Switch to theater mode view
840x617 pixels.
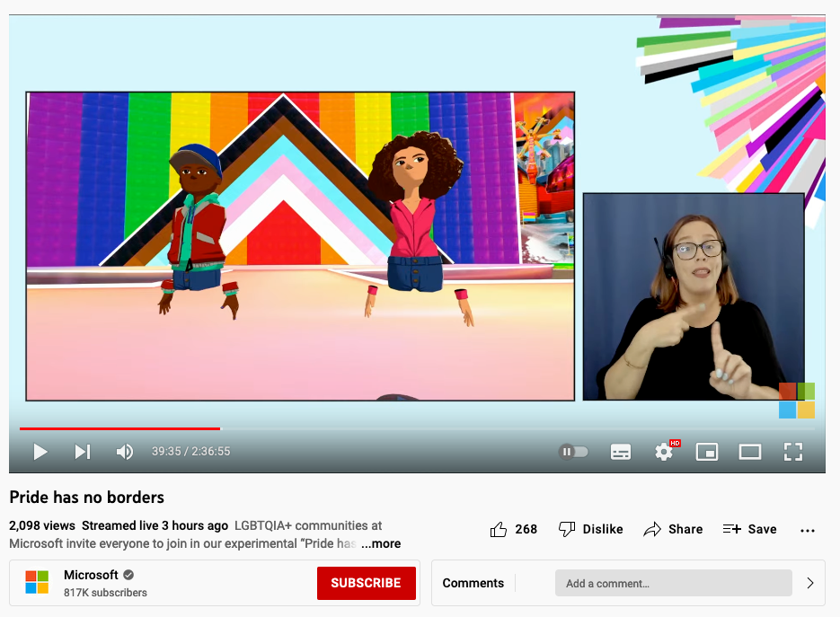(750, 452)
